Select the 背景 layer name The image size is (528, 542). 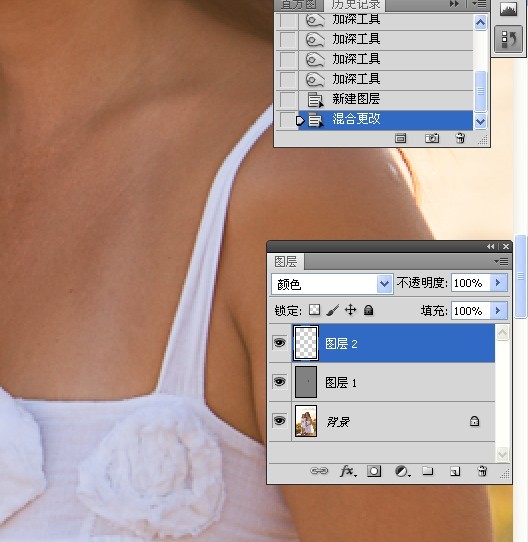[338, 422]
